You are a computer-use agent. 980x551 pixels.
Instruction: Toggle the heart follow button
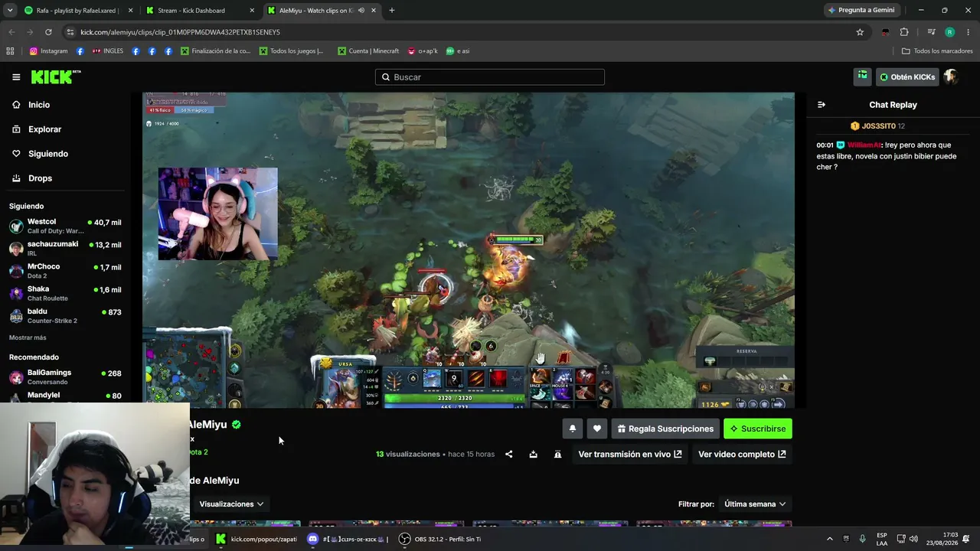[x=597, y=429]
